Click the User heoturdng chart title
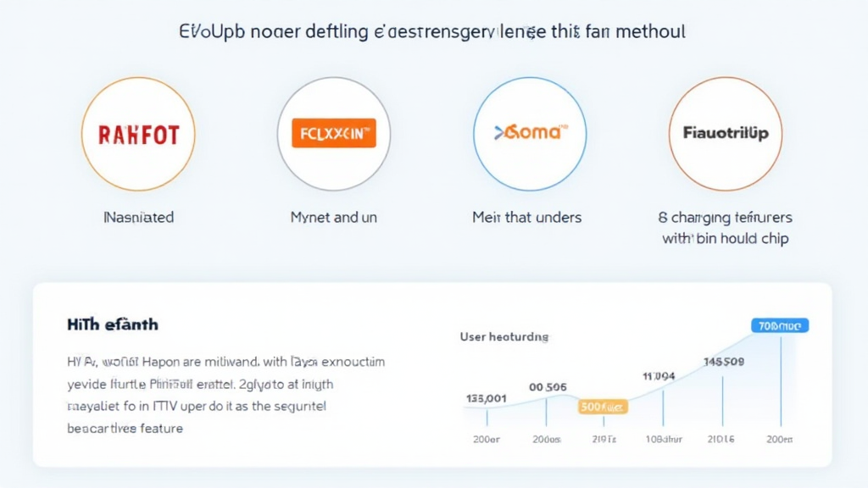 [x=504, y=337]
